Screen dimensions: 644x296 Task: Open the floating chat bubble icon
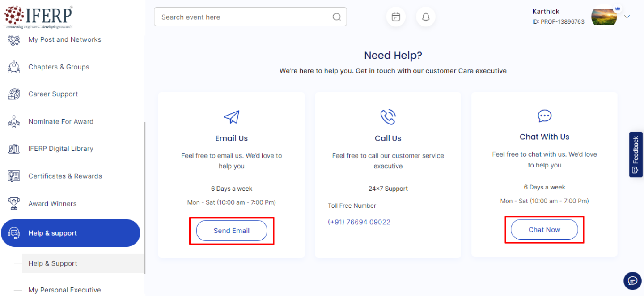point(632,281)
